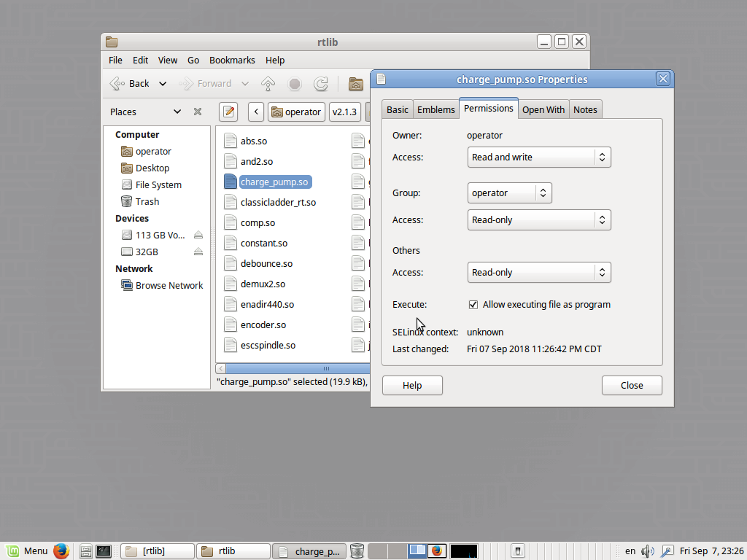
Task: Open the Mint Menu button
Action: [27, 551]
